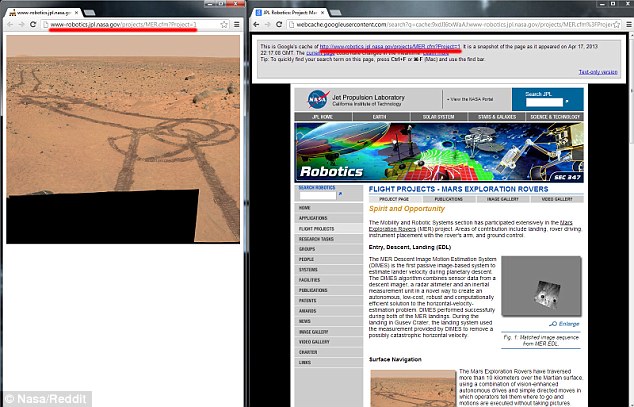The height and width of the screenshot is (407, 634).
Task: Select the PROJECT PAGE tab
Action: click(x=395, y=199)
